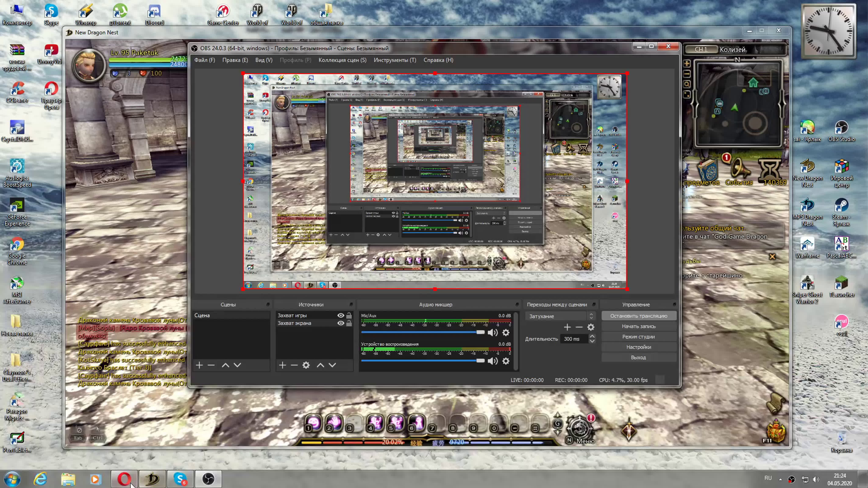The height and width of the screenshot is (488, 868).
Task: Mute the Mic/Aux audio channel
Action: tap(492, 333)
